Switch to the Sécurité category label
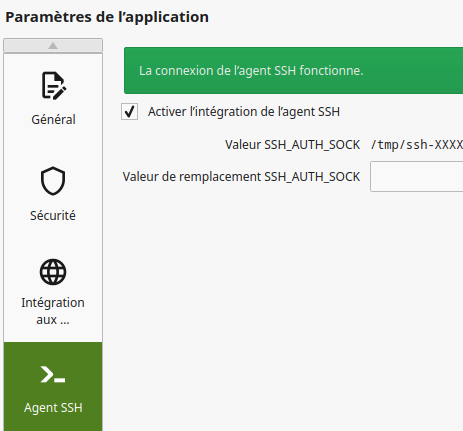Screen dimensions: 463x431 [53, 215]
